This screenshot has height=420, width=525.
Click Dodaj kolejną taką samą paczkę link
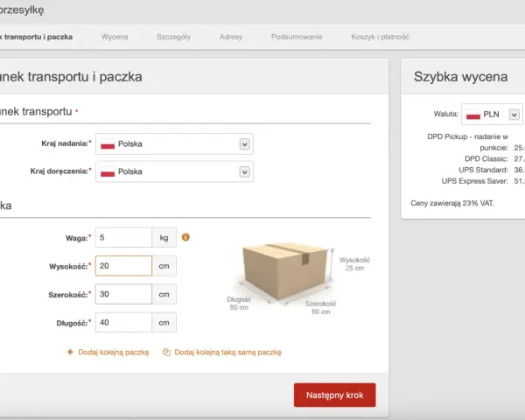(227, 353)
